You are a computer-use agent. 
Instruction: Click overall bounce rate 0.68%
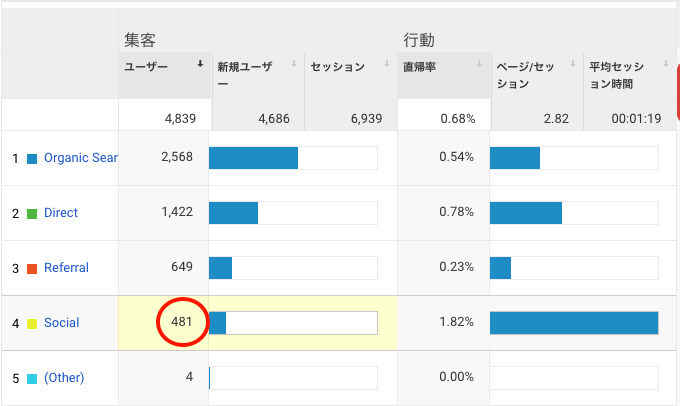click(458, 118)
